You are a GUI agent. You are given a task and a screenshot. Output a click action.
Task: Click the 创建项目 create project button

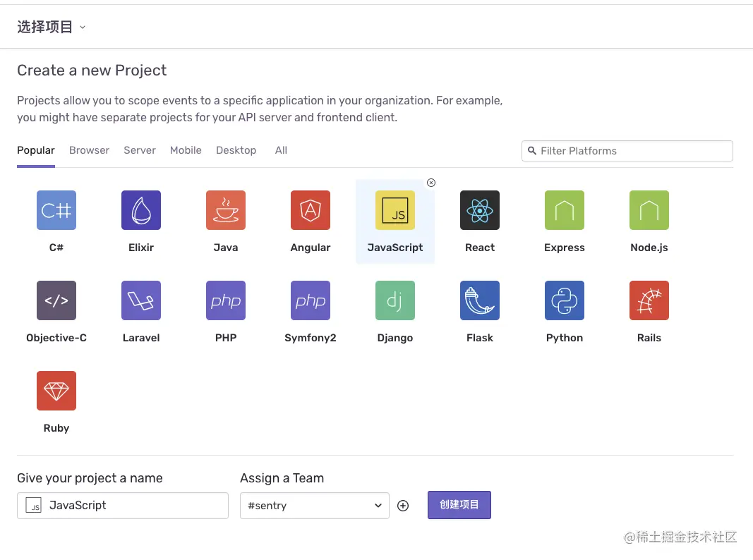pos(459,505)
